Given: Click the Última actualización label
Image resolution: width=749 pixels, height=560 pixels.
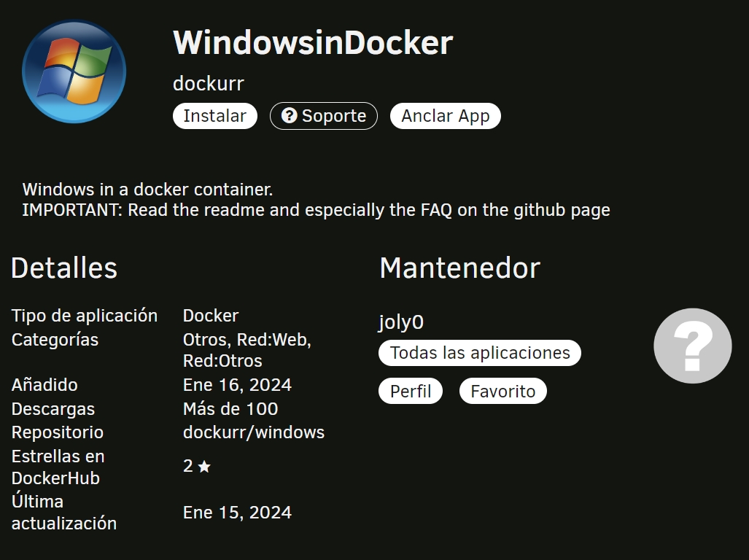Looking at the screenshot, I should 64,513.
